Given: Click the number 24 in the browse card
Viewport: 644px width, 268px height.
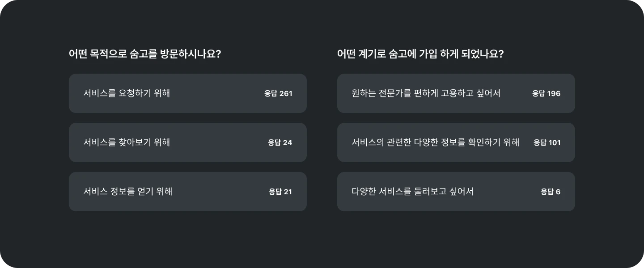Looking at the screenshot, I should tap(287, 142).
